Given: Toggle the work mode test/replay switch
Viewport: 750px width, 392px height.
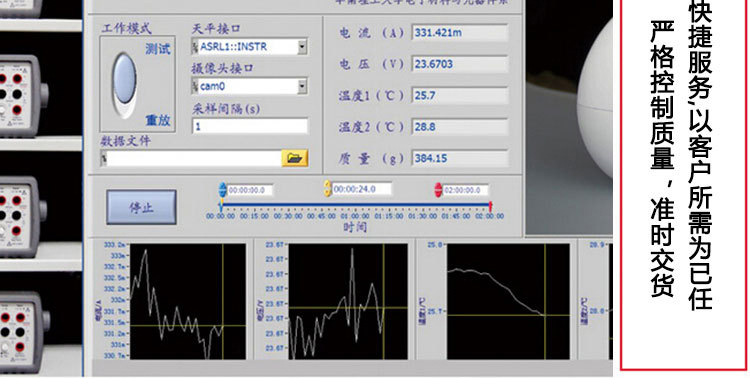Looking at the screenshot, I should click(x=125, y=85).
